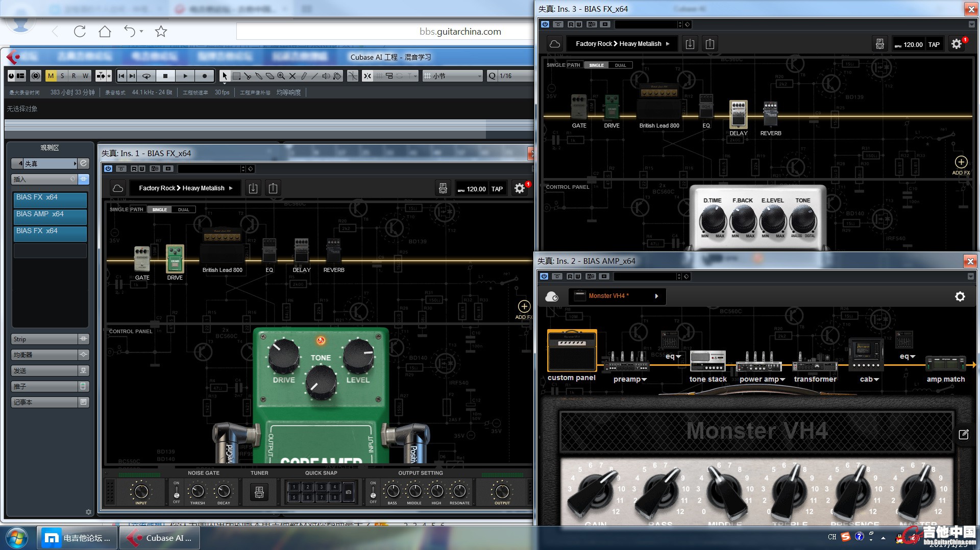This screenshot has height=550, width=980.
Task: Open Factory Rock preset menu in Ins. 1
Action: pos(186,188)
